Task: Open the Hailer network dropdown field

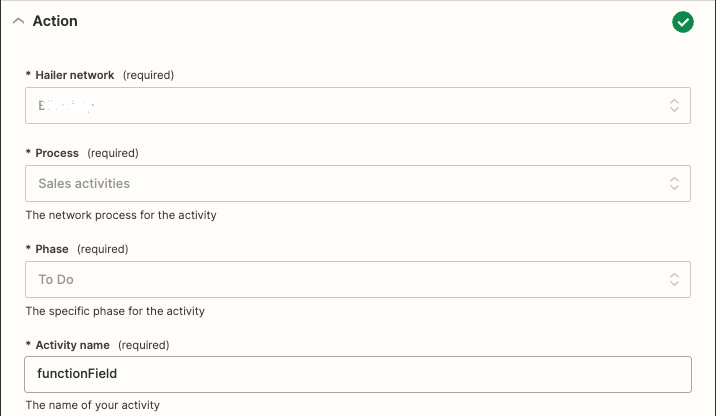Action: [x=358, y=105]
